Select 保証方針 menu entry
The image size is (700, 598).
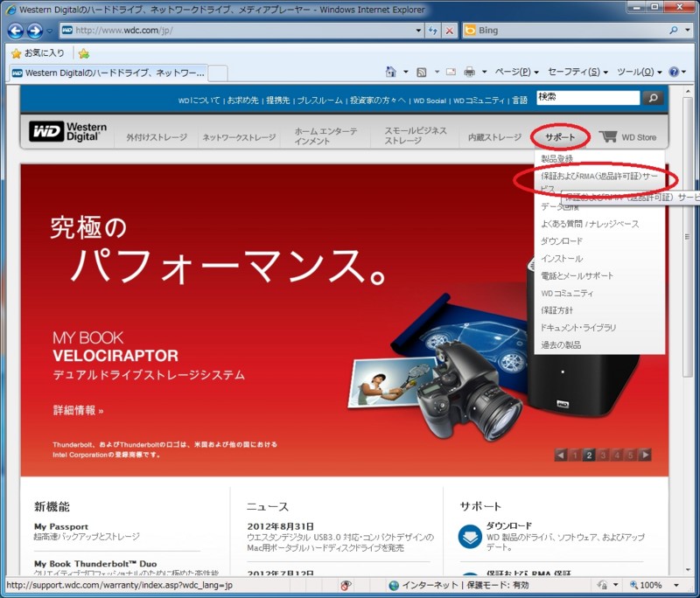pyautogui.click(x=556, y=310)
